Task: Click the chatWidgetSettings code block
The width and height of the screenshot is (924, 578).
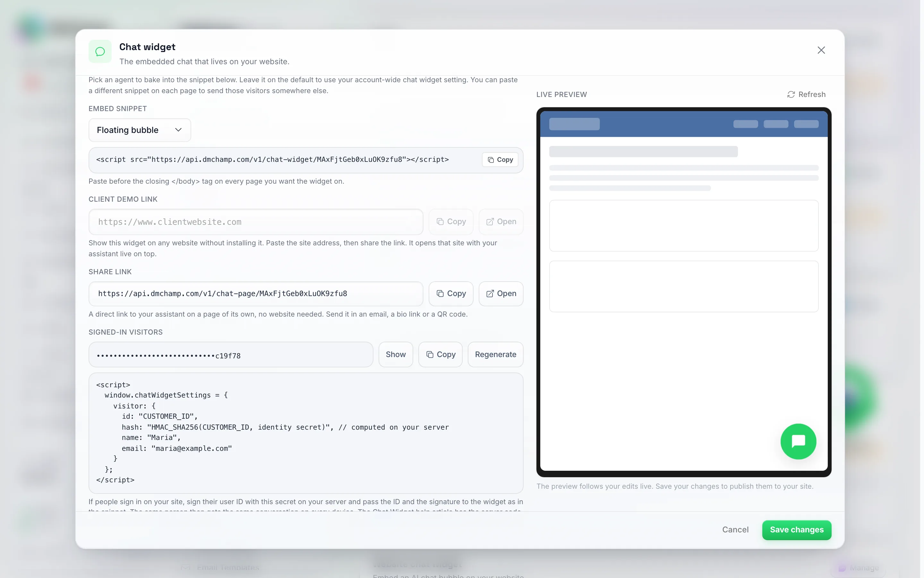Action: click(306, 433)
